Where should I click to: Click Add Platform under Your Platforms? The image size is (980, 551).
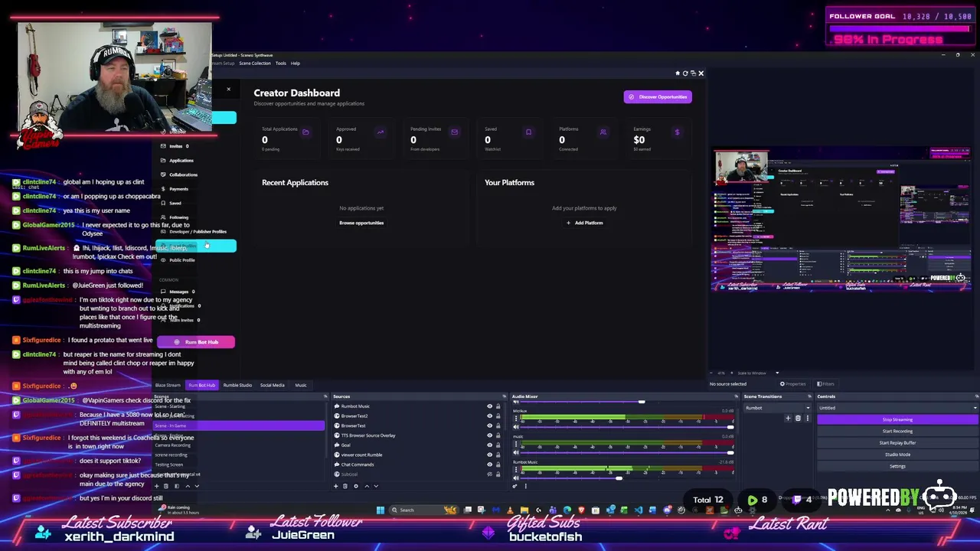pyautogui.click(x=584, y=223)
